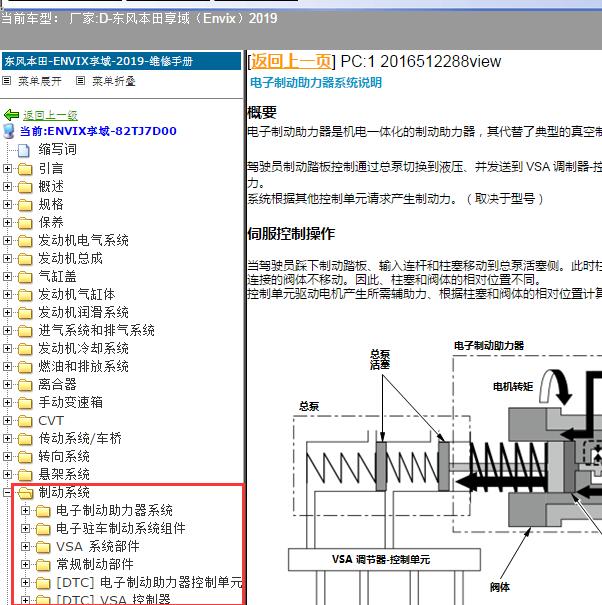The height and width of the screenshot is (605, 602).
Task: Click 菜单展开 to expand all menus
Action: click(x=39, y=81)
